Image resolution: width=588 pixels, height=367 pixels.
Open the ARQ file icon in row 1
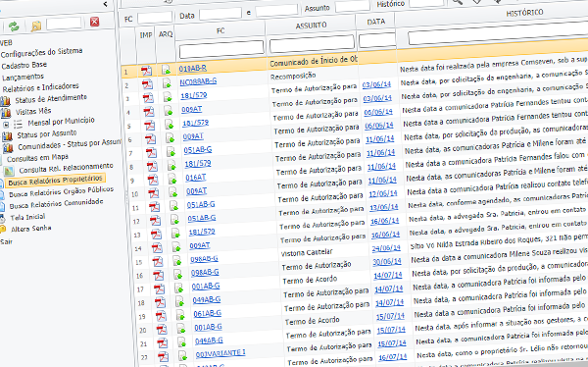point(166,70)
